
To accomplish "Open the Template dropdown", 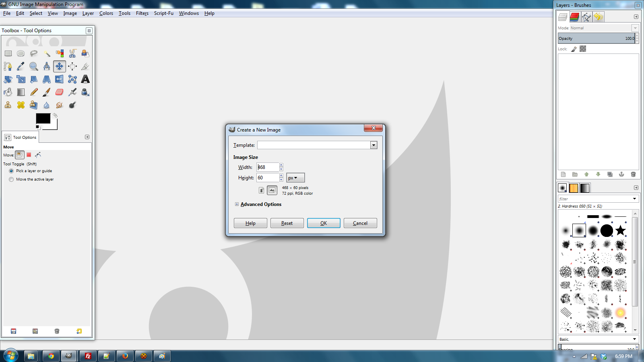I will pyautogui.click(x=374, y=145).
